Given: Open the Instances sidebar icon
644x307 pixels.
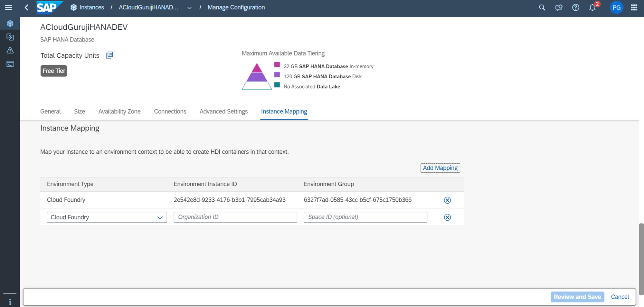Looking at the screenshot, I should click(10, 24).
